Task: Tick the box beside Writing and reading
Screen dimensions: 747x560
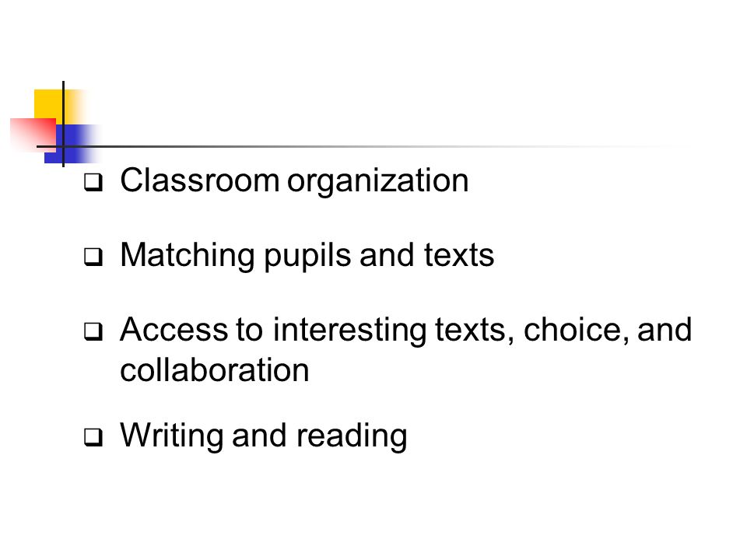Action: point(93,436)
